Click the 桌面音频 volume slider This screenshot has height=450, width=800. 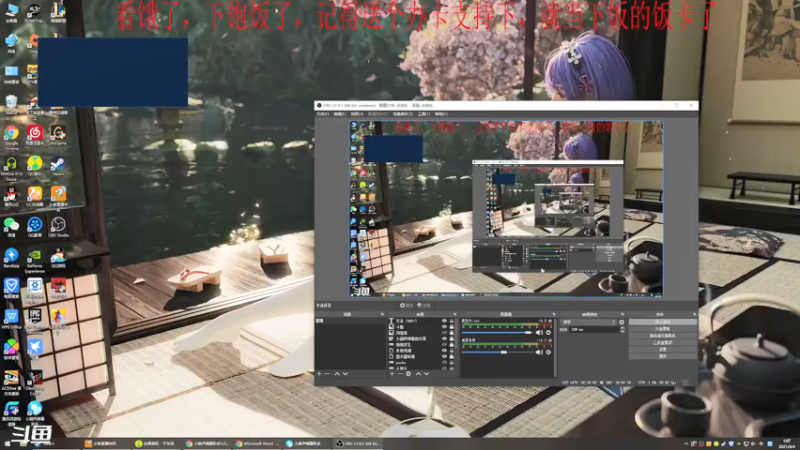tap(497, 352)
